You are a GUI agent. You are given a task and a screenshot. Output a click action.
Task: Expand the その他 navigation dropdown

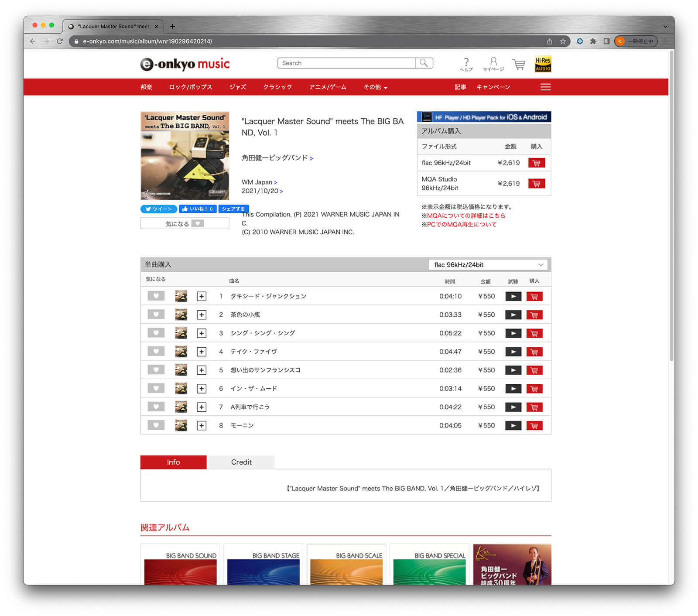tap(375, 87)
